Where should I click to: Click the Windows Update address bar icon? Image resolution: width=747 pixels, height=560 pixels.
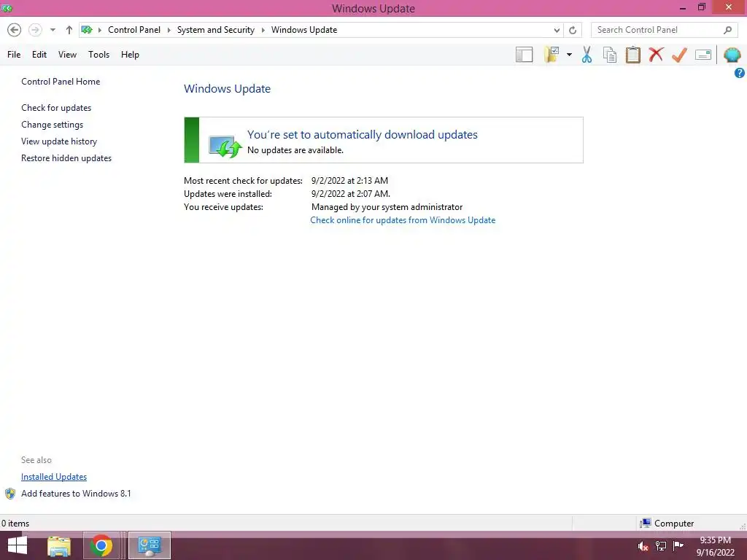(87, 29)
